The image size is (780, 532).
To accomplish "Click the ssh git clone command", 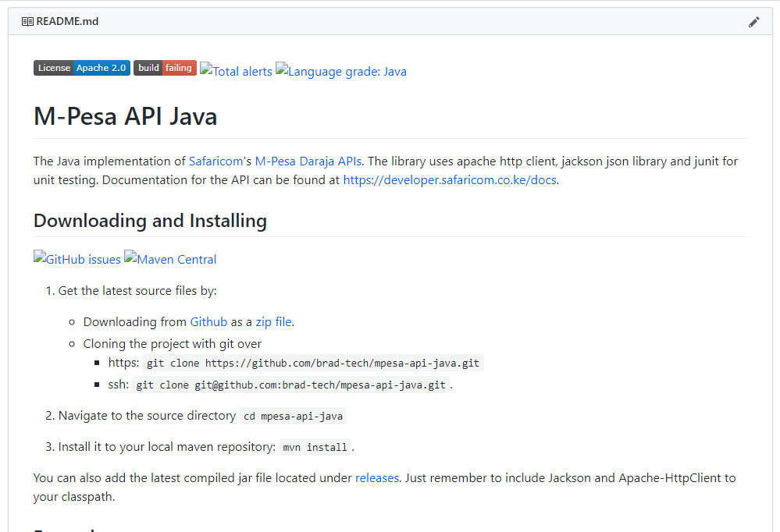I will click(x=291, y=385).
